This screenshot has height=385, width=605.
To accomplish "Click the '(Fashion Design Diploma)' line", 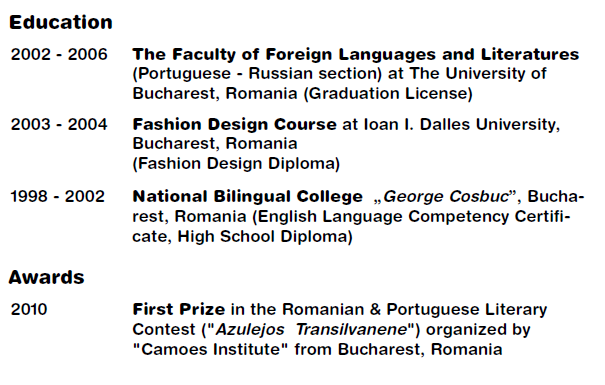I will click(236, 164).
